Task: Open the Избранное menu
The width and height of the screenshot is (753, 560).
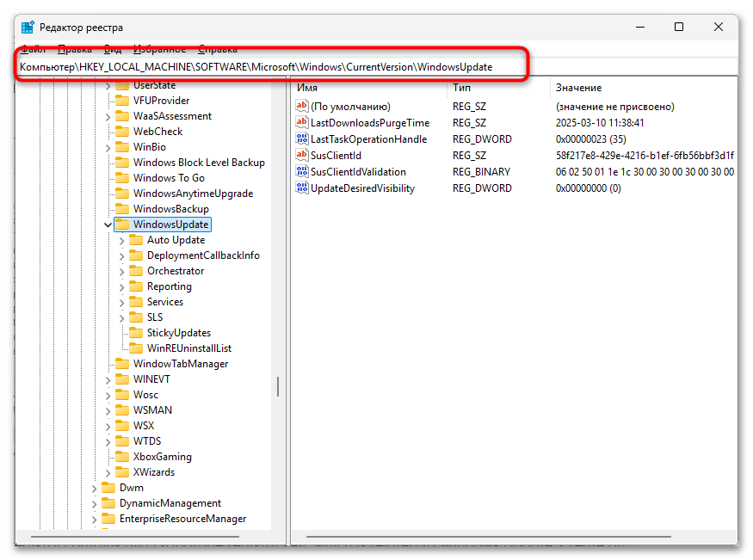Action: [x=159, y=49]
